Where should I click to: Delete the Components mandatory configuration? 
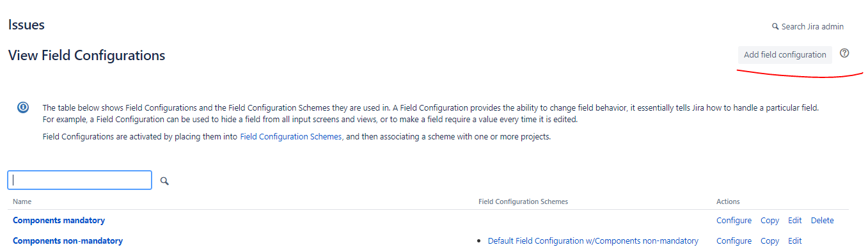click(822, 221)
